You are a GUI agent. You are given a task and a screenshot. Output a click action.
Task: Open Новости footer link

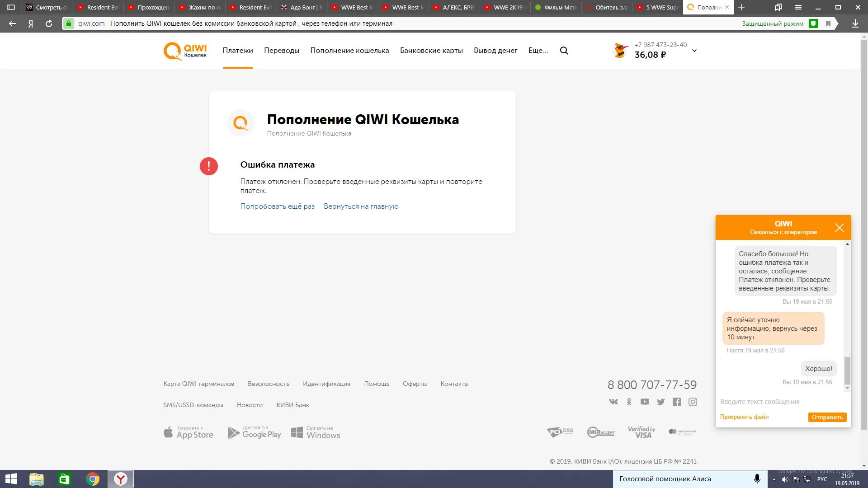pos(250,405)
